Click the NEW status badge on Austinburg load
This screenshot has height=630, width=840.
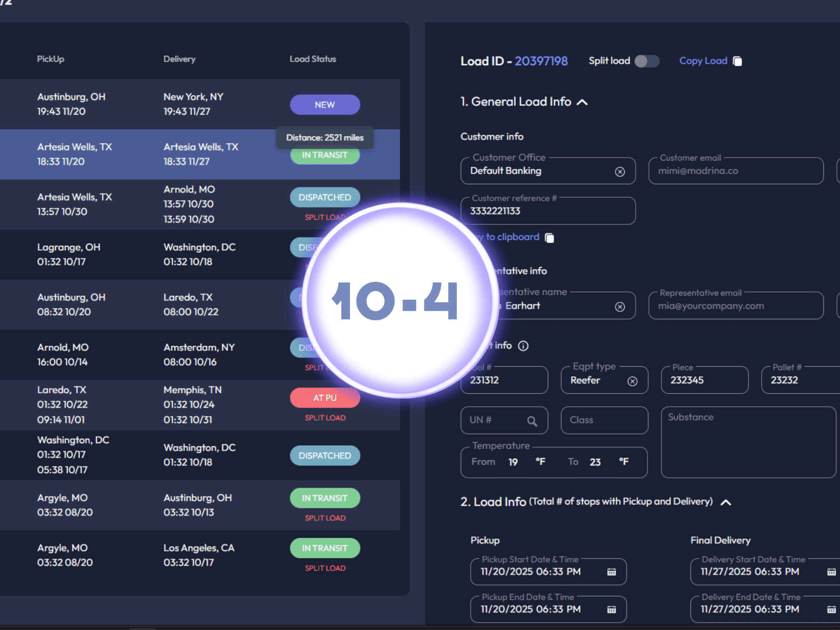325,105
